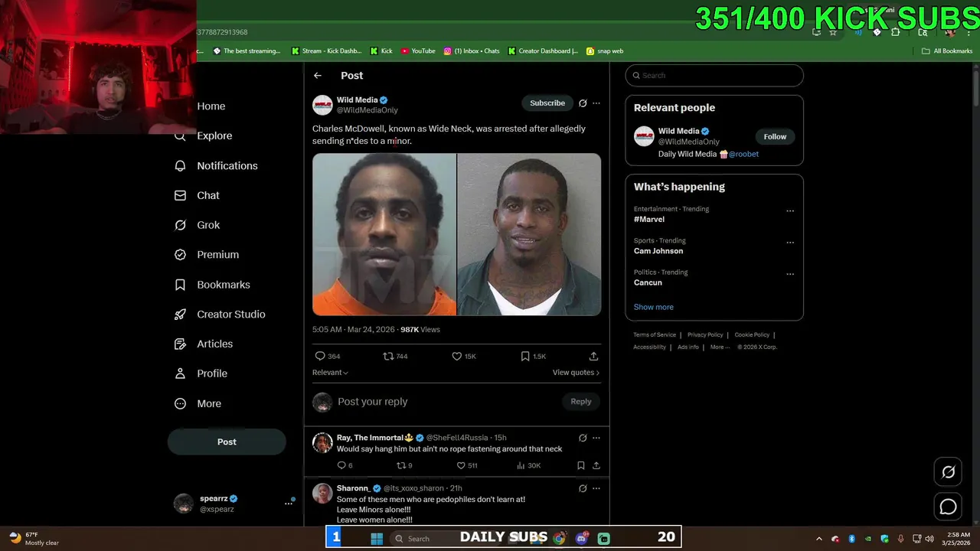Viewport: 980px width, 551px height.
Task: Show hidden system tray icons
Action: pos(819,539)
